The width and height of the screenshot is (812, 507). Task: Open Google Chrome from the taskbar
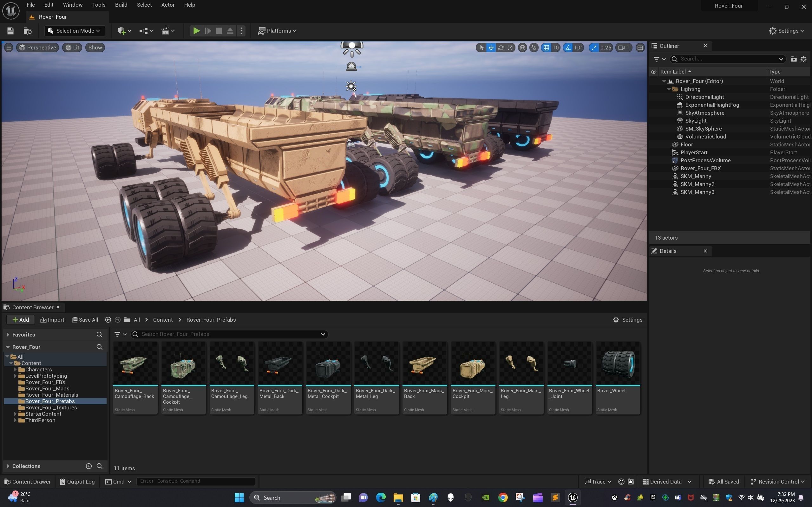click(x=503, y=497)
